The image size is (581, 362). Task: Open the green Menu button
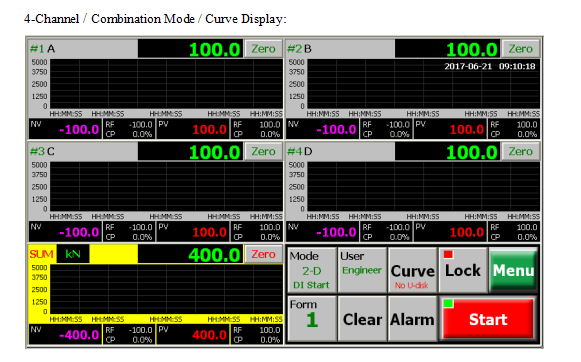tap(513, 270)
